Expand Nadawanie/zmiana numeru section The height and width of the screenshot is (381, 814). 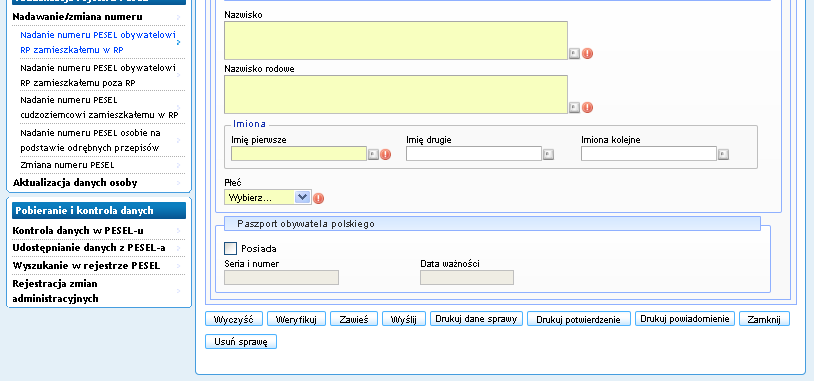coord(77,17)
